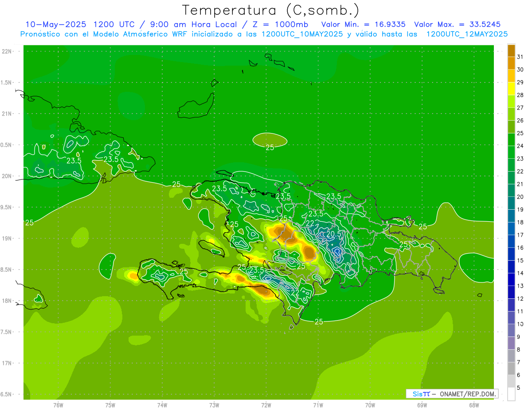
Task: Click the blue scale band between 15 and 16
Action: click(x=511, y=254)
